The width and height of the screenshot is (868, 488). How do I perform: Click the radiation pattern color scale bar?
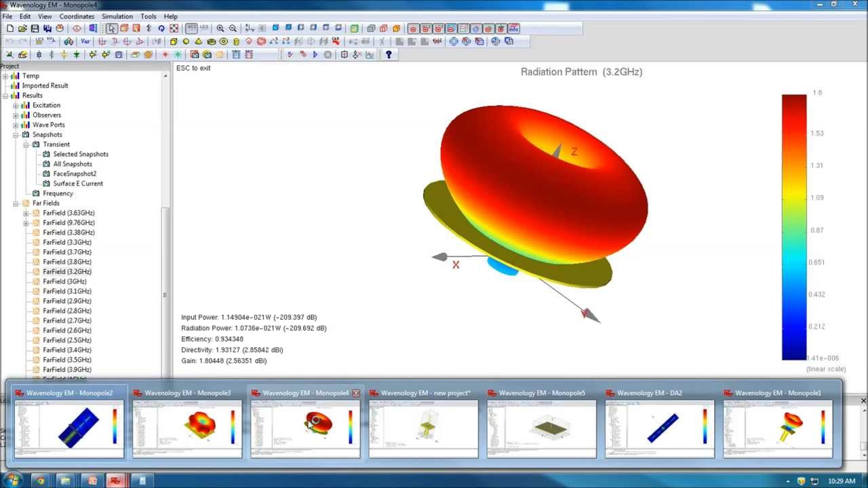tap(793, 227)
